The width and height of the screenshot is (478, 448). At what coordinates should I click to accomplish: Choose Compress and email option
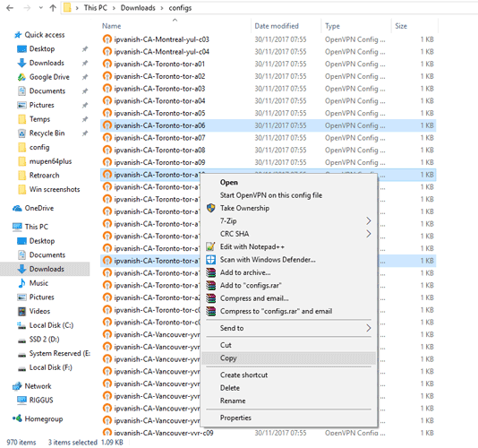pos(254,298)
